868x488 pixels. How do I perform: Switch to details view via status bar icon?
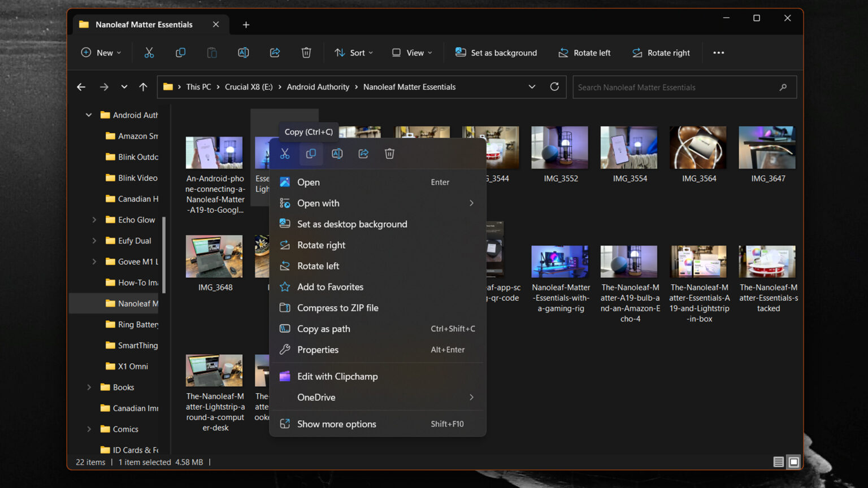click(x=778, y=461)
